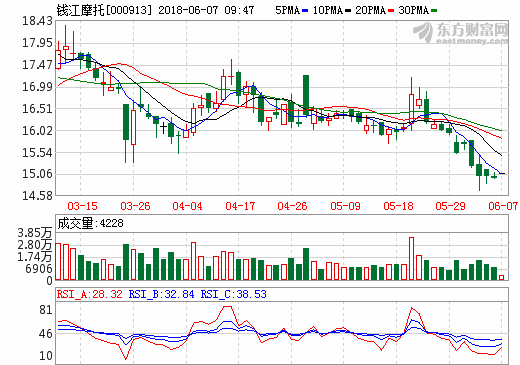
Task: Click the RSI_A:28.32 indicator label
Action: pyautogui.click(x=90, y=294)
